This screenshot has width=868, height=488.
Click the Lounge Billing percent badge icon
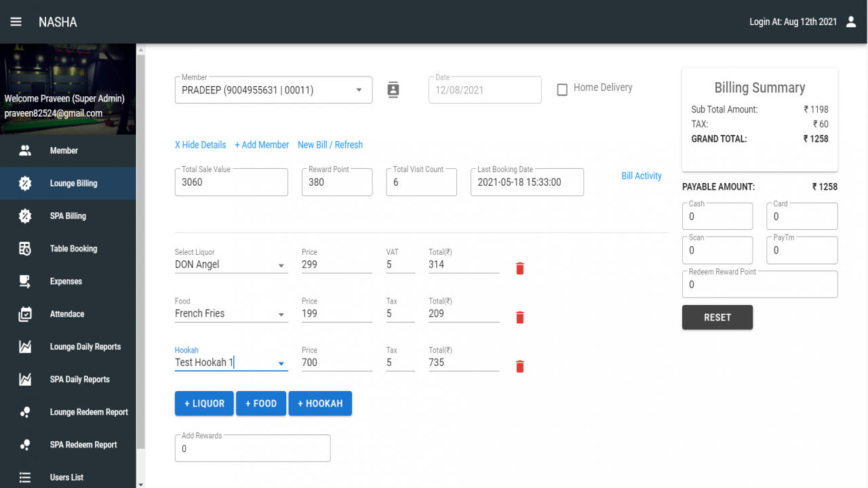pyautogui.click(x=25, y=183)
